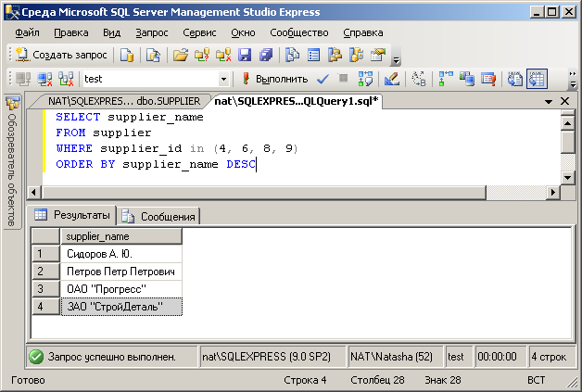Open the Summary page icon
The height and width of the screenshot is (392, 582).
pyautogui.click(x=313, y=55)
